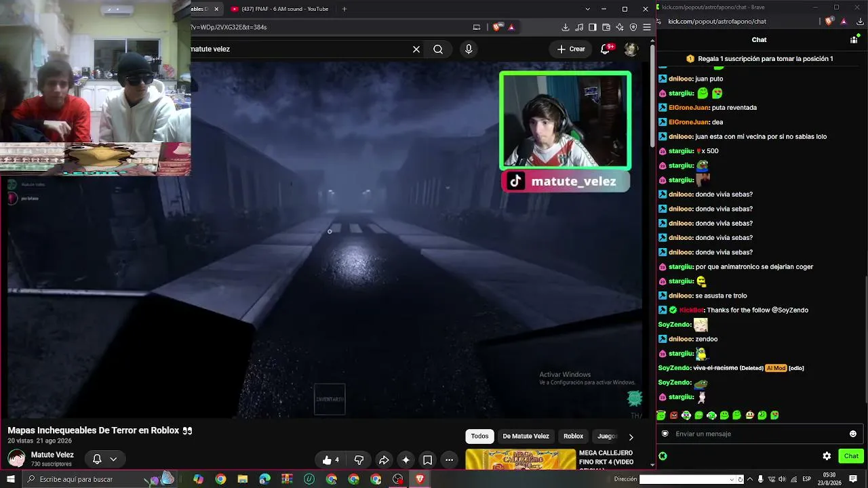Screen dimensions: 868x488
Task: Click taskbar clock showing 05:30
Action: (829, 479)
